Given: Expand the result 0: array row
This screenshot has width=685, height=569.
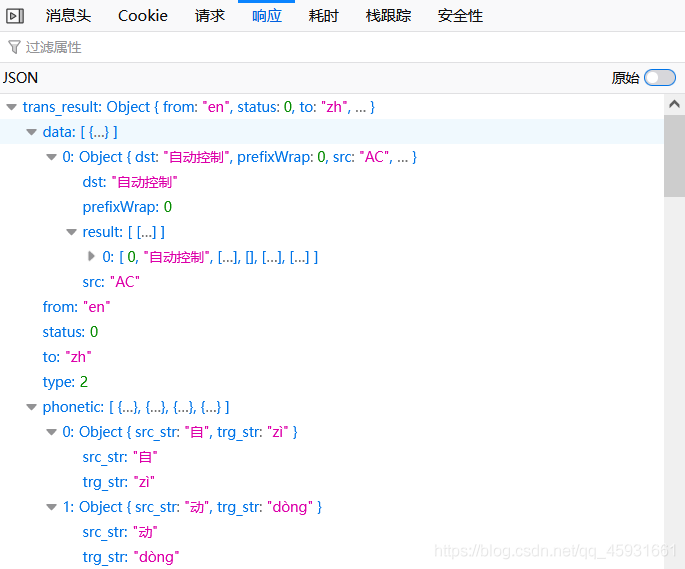Looking at the screenshot, I should click(91, 257).
